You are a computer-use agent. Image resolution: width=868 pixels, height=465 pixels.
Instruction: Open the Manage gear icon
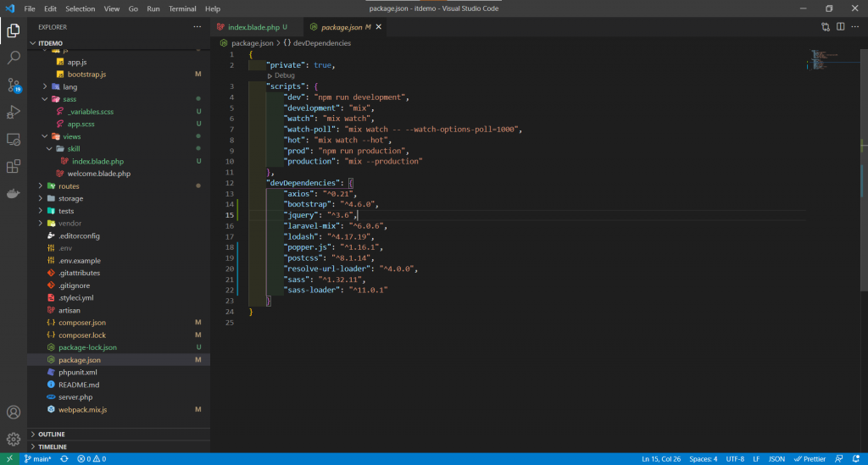14,440
